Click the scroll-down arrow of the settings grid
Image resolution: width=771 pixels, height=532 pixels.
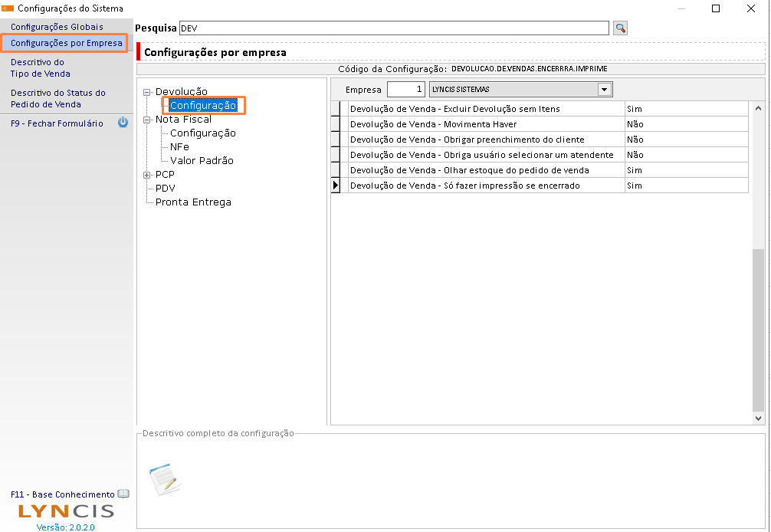759,419
